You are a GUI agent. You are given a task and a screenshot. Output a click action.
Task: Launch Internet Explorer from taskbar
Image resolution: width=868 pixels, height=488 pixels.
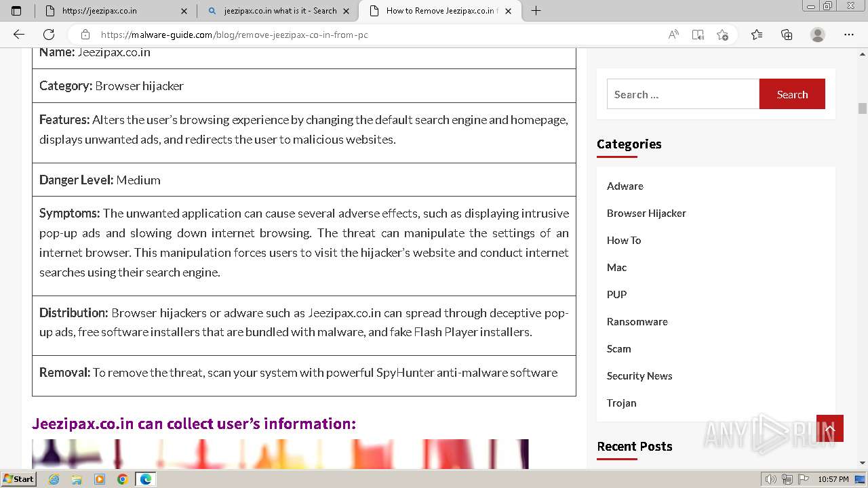click(54, 479)
